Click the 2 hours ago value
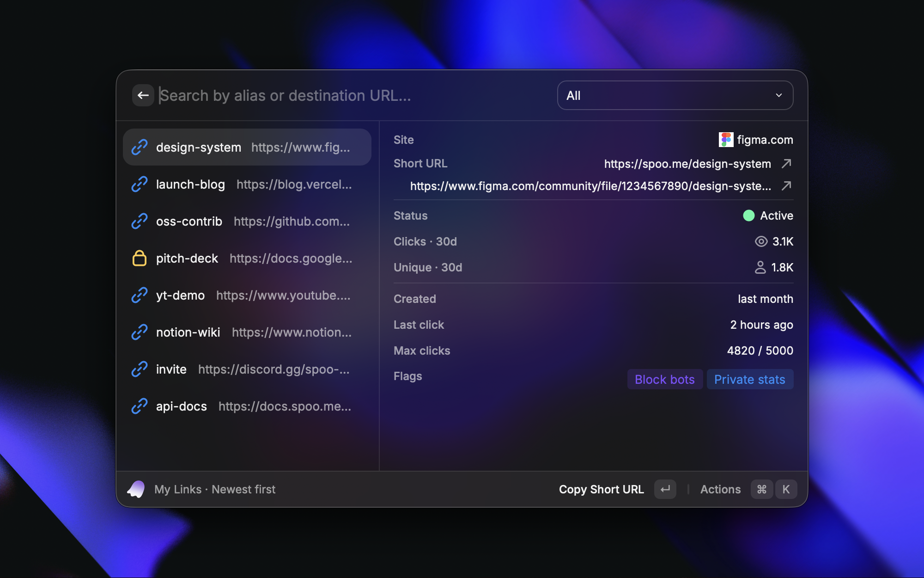 [x=761, y=325]
